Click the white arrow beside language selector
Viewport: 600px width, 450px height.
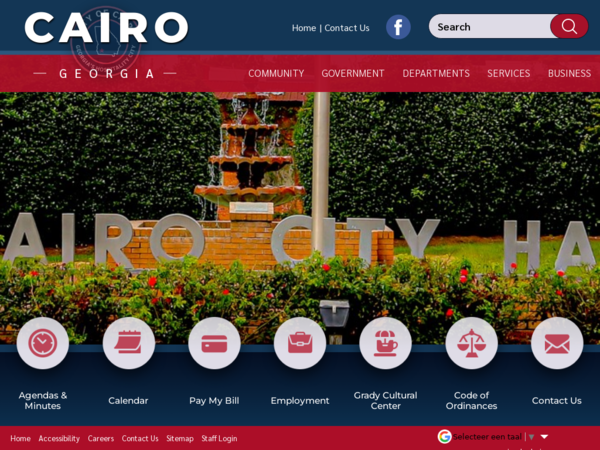[544, 437]
